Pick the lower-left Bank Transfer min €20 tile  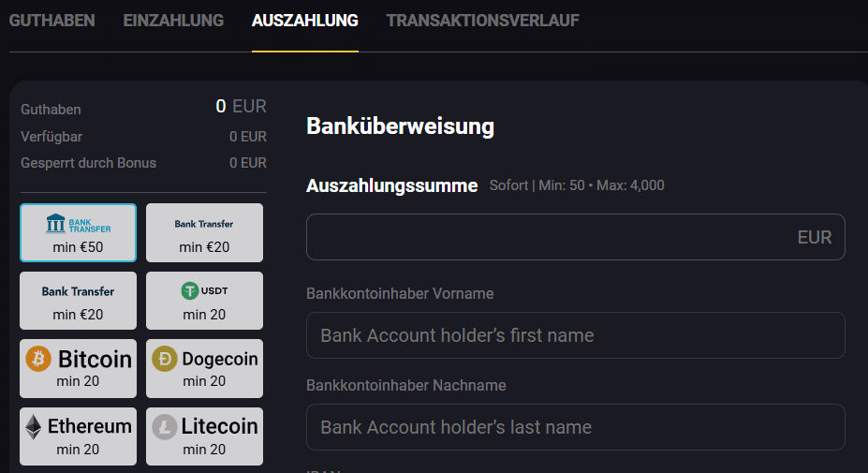tap(78, 301)
